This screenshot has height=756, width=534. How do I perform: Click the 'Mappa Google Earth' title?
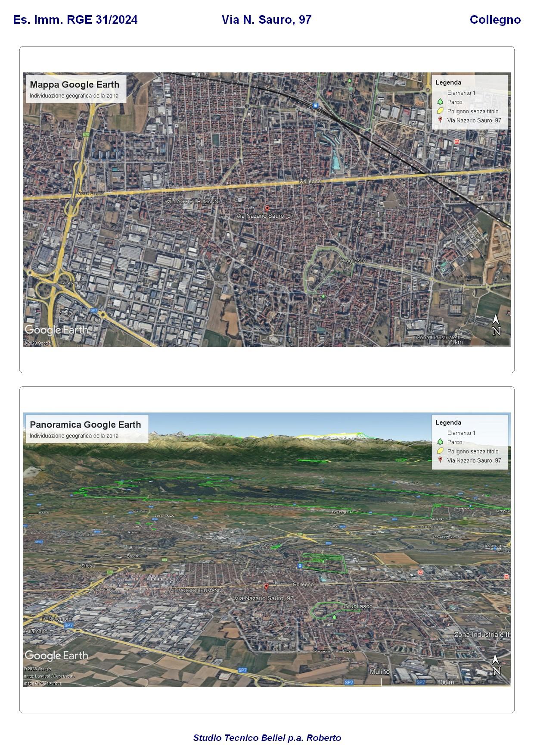(75, 84)
